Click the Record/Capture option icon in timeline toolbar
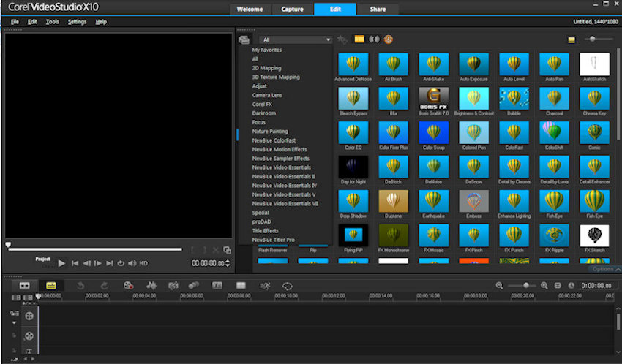The width and height of the screenshot is (622, 364). click(x=129, y=285)
